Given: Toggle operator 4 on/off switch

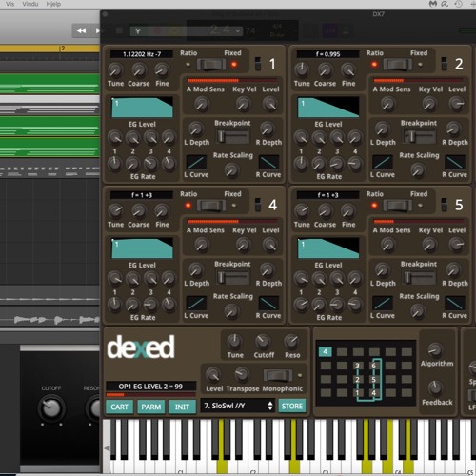Looking at the screenshot, I should [x=258, y=205].
